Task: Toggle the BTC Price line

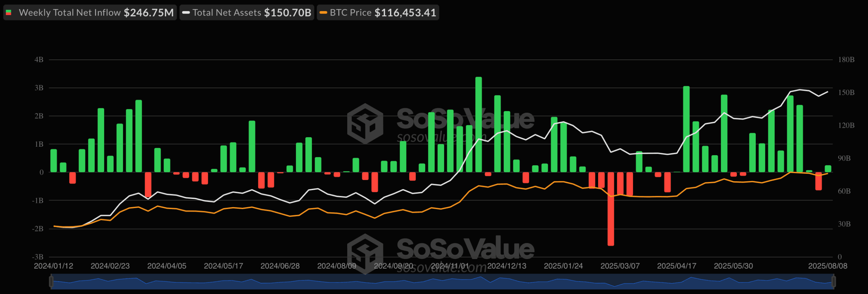Action: point(378,13)
